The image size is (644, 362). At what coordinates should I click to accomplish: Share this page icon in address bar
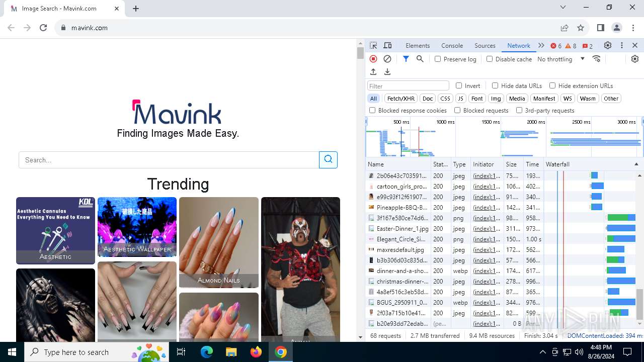tap(565, 28)
